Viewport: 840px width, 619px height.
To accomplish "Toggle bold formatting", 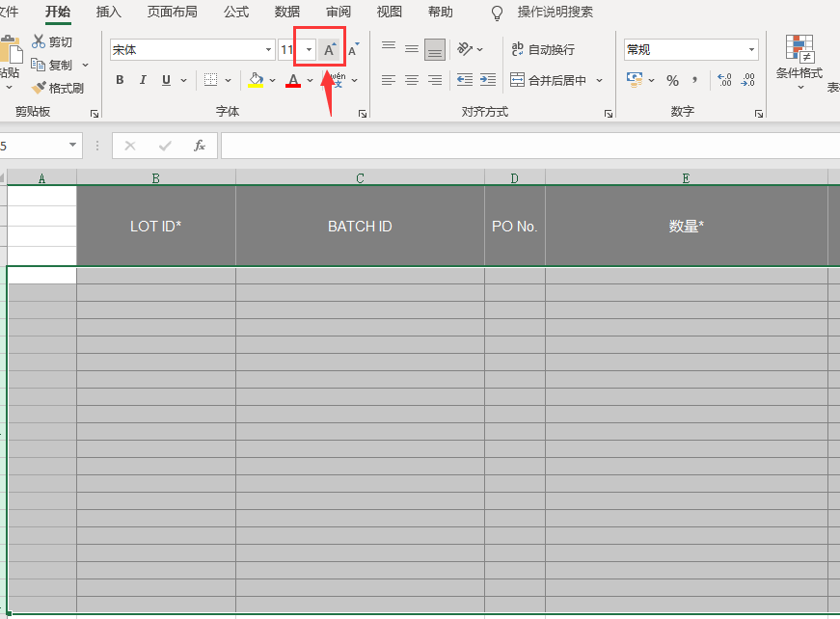I will (x=120, y=80).
